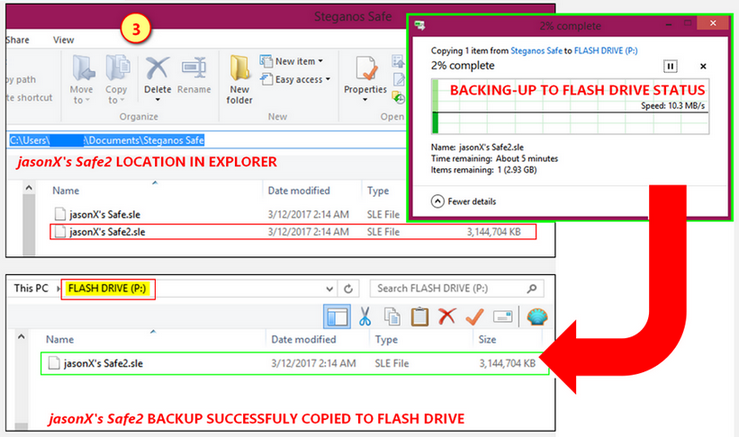The image size is (739, 437).
Task: Open the Share ribbon tab
Action: coord(17,40)
